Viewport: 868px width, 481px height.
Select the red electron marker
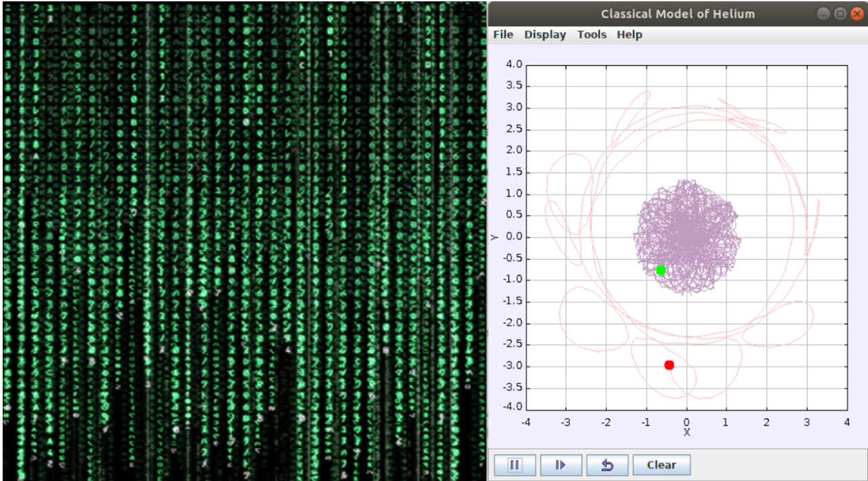[669, 365]
